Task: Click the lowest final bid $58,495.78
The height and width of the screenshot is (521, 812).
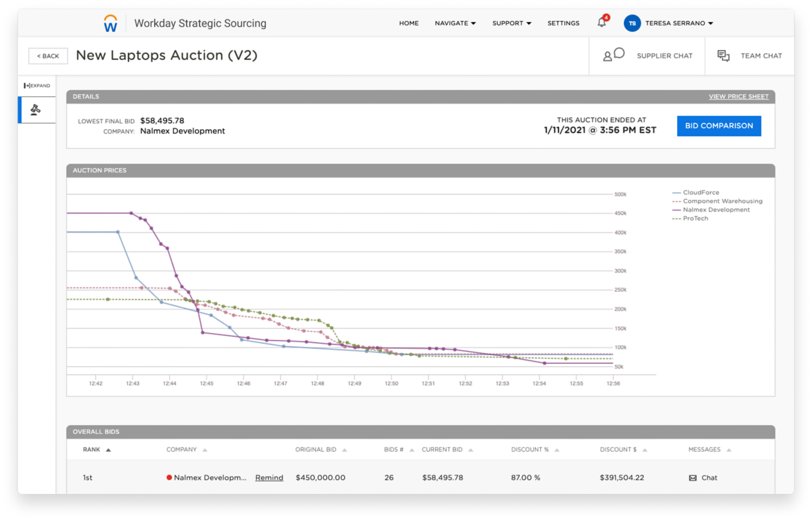Action: pyautogui.click(x=162, y=121)
